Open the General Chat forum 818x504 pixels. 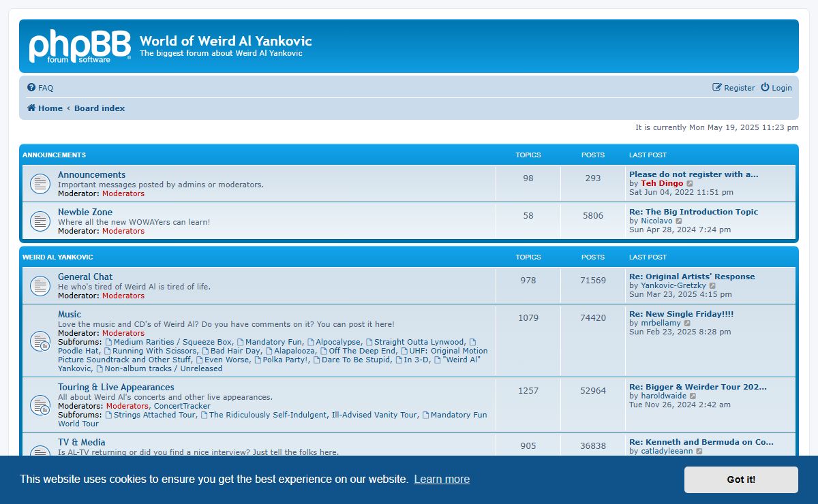click(85, 277)
